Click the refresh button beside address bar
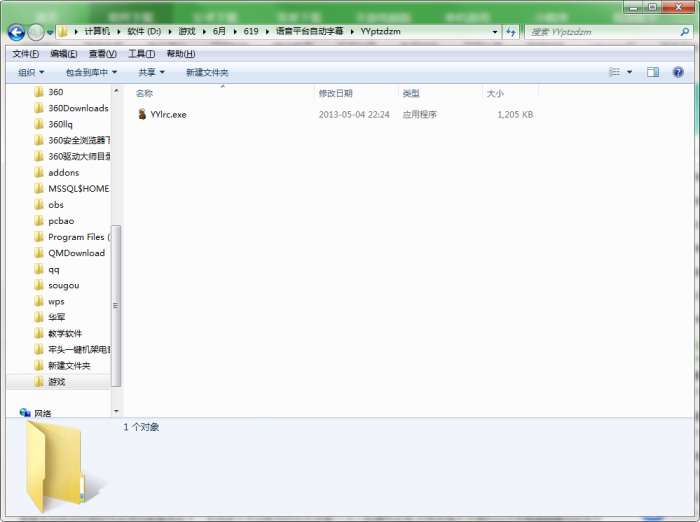700x522 pixels. point(511,32)
